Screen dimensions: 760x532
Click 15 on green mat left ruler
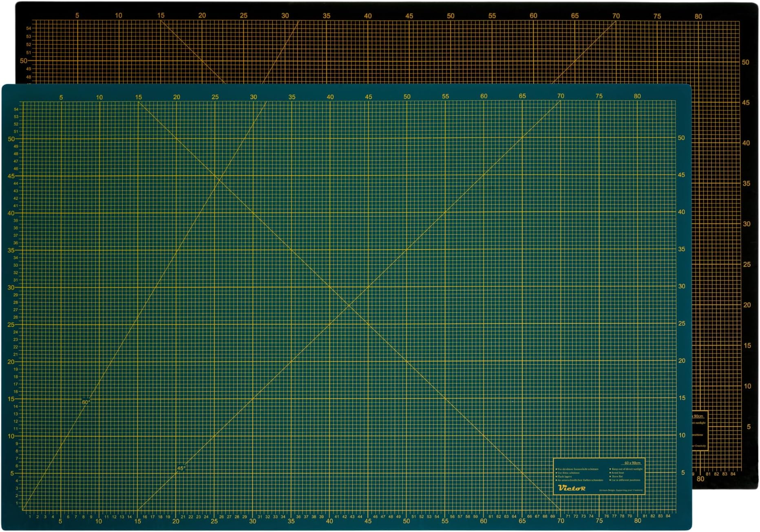[11, 399]
